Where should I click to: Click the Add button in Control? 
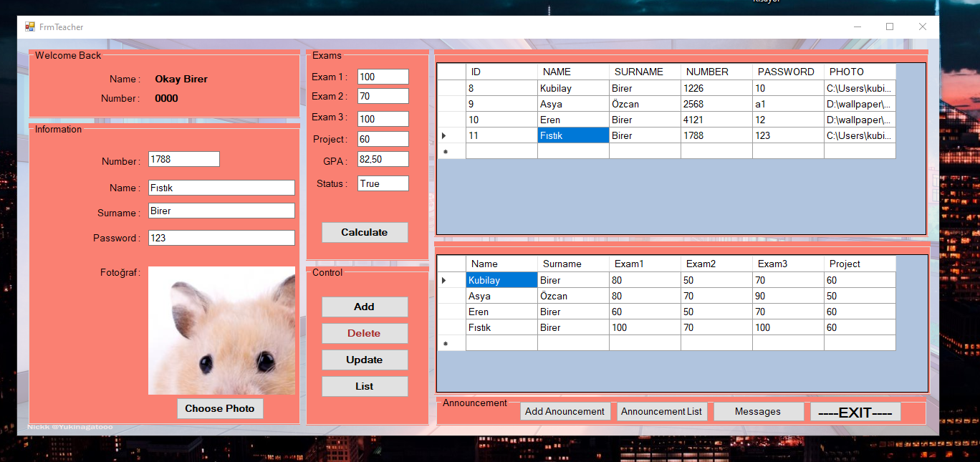(365, 307)
